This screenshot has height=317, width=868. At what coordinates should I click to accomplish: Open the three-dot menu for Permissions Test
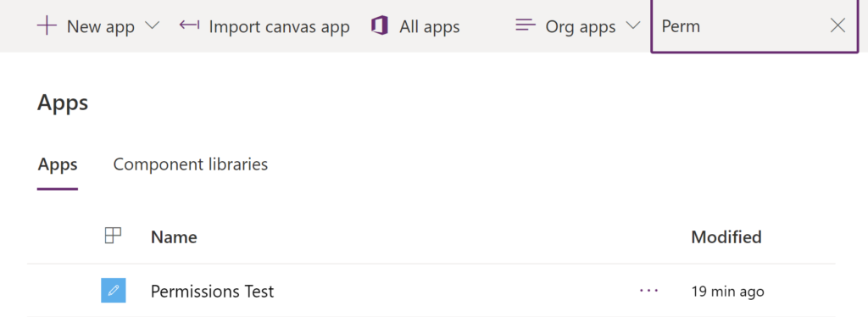pos(648,291)
